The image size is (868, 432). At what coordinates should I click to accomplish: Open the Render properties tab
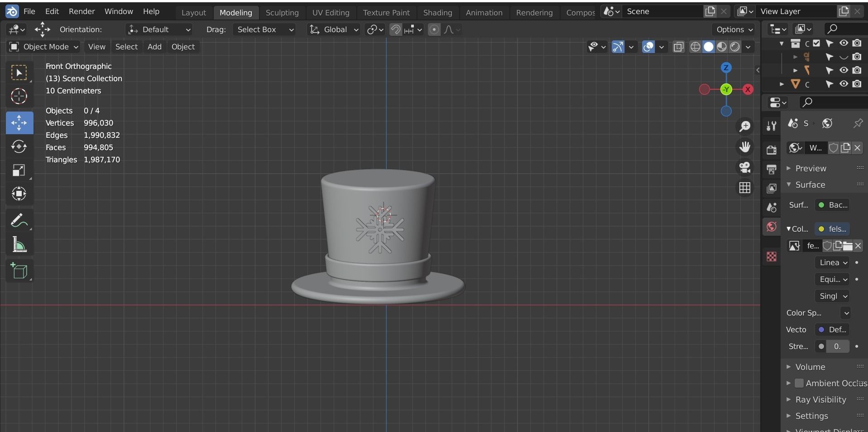772,150
